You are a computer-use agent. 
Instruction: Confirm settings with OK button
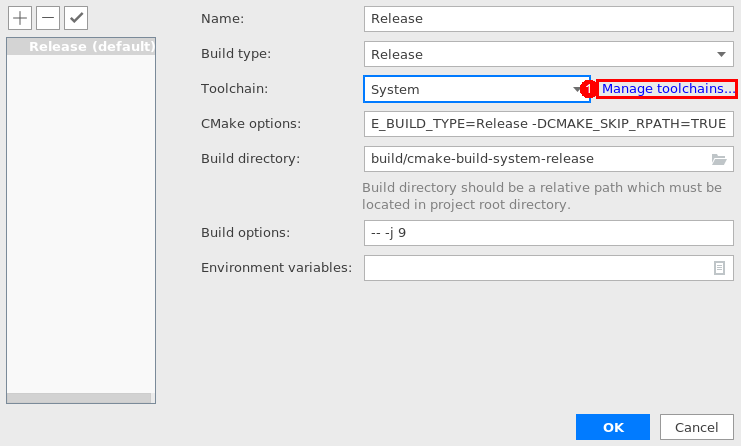click(613, 427)
